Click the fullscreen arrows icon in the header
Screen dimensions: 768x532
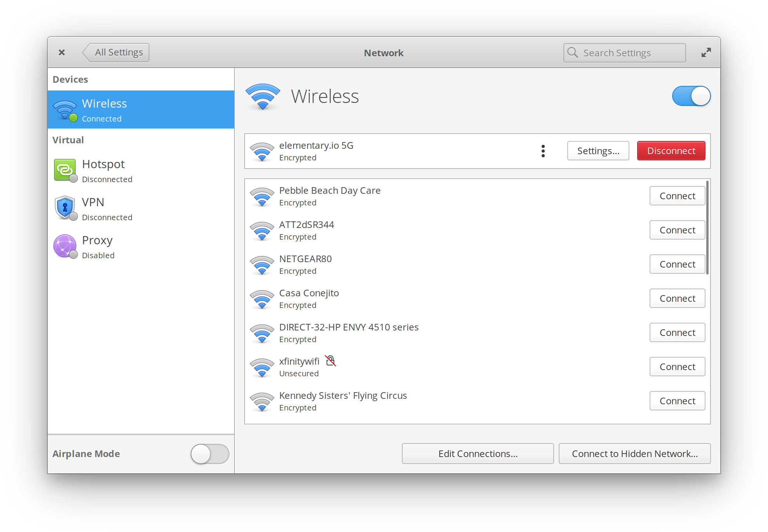click(x=706, y=52)
